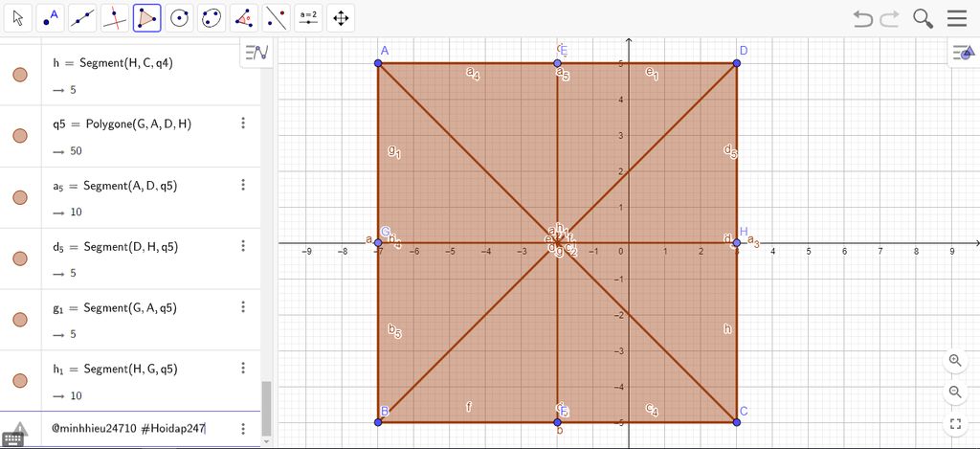Image resolution: width=980 pixels, height=449 pixels.
Task: Select point H on the graph
Action: [x=737, y=242]
